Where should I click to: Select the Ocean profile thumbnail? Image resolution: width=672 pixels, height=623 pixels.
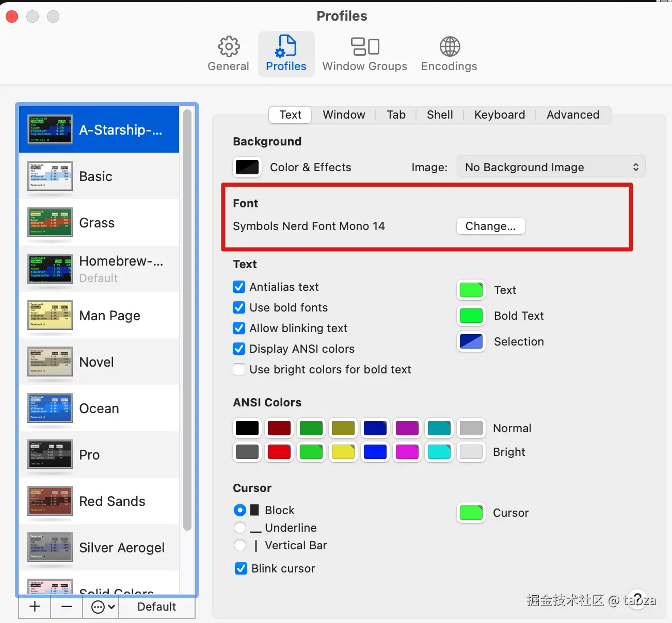coord(50,408)
